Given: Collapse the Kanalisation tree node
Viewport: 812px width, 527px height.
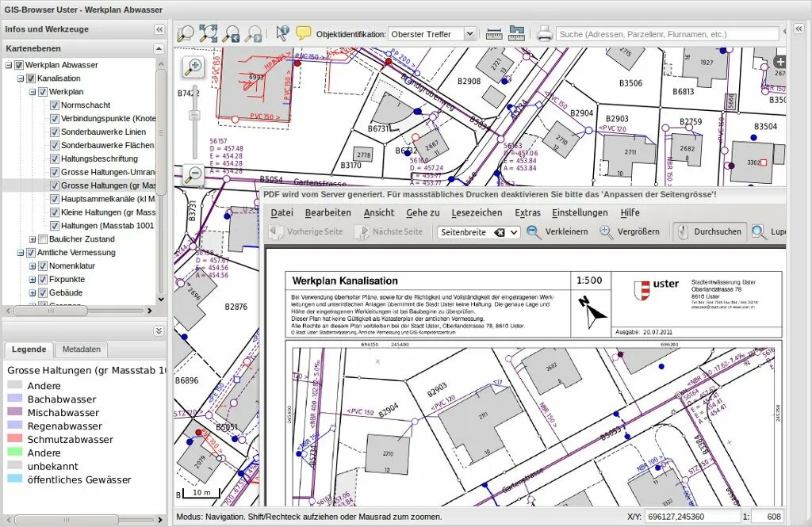Looking at the screenshot, I should (20, 78).
